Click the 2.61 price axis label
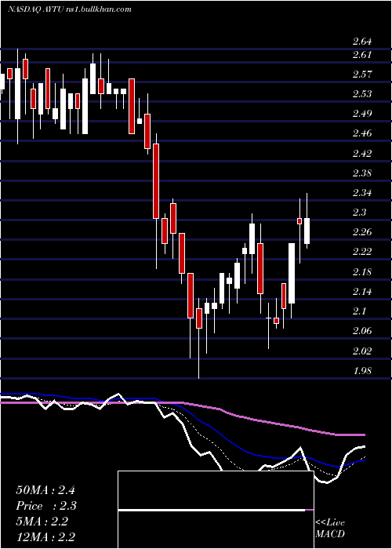The image size is (392, 549). [x=362, y=55]
